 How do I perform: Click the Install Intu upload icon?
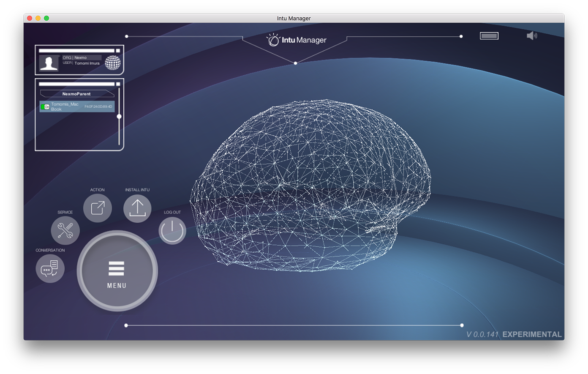click(x=137, y=208)
